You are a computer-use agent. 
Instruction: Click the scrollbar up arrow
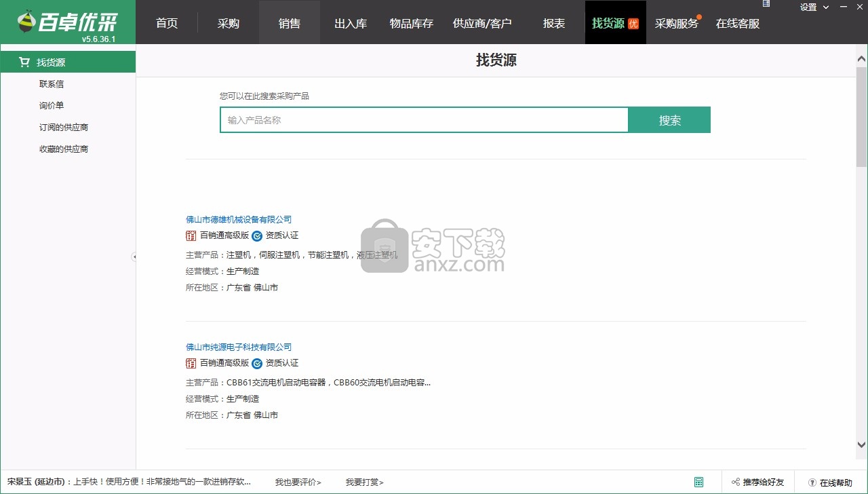click(x=861, y=58)
